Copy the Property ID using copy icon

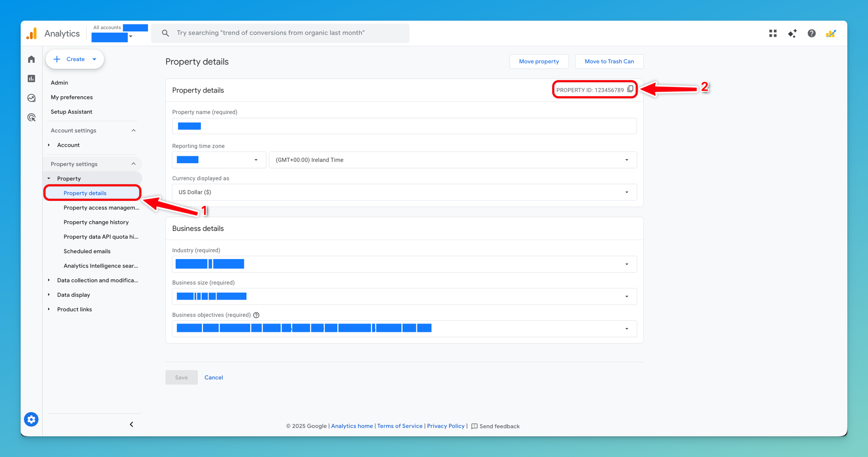[631, 88]
